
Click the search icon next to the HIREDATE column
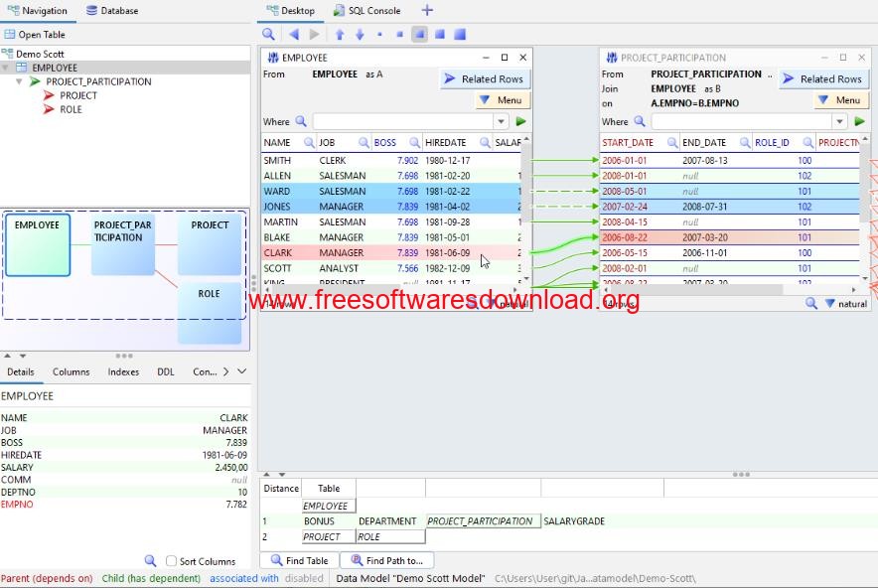(x=485, y=142)
